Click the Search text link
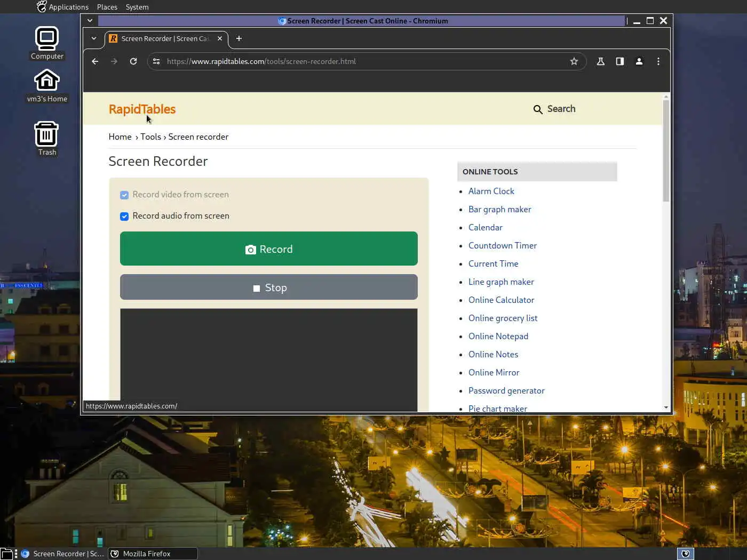The width and height of the screenshot is (747, 560). click(x=561, y=109)
